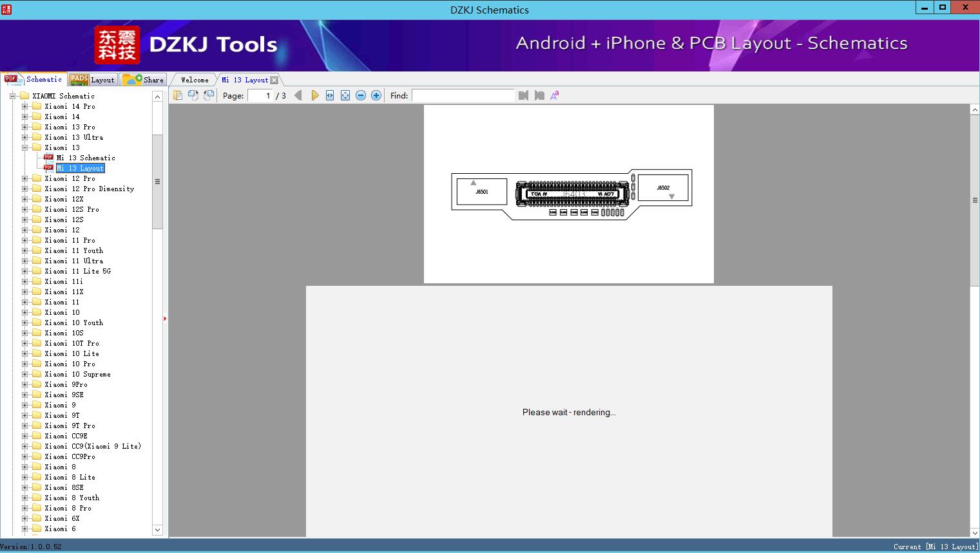
Task: Expand the Xiaomi 14 Pro node
Action: coord(24,106)
